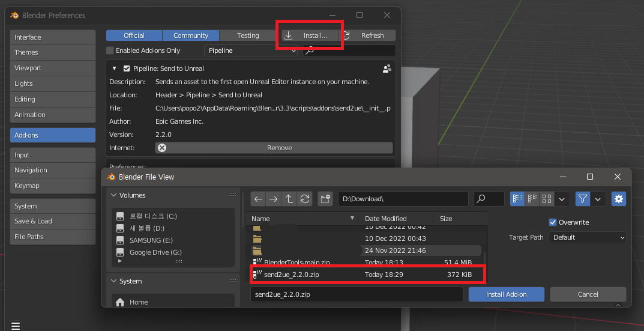Screen dimensions: 644x331
Task: Switch to vertical list display mode
Action: (517, 199)
